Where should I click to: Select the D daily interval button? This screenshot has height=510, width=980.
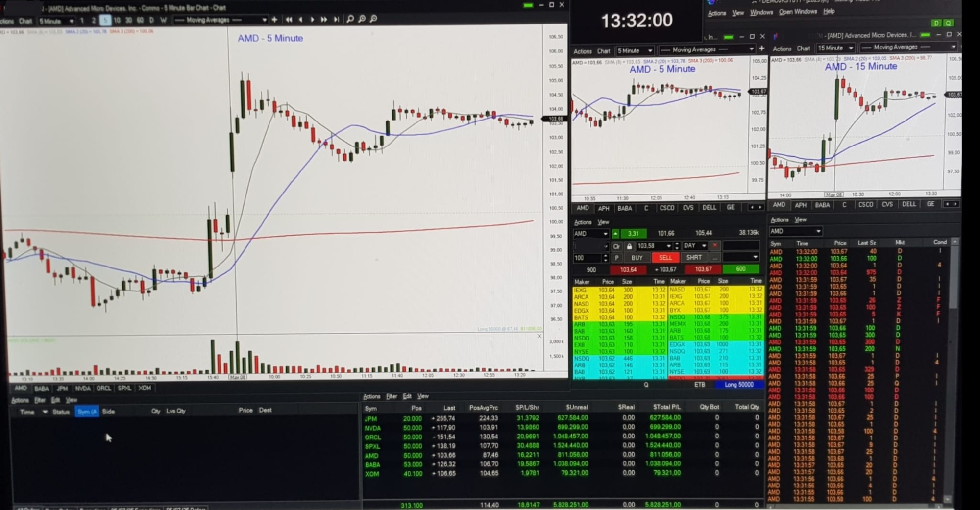tap(151, 21)
